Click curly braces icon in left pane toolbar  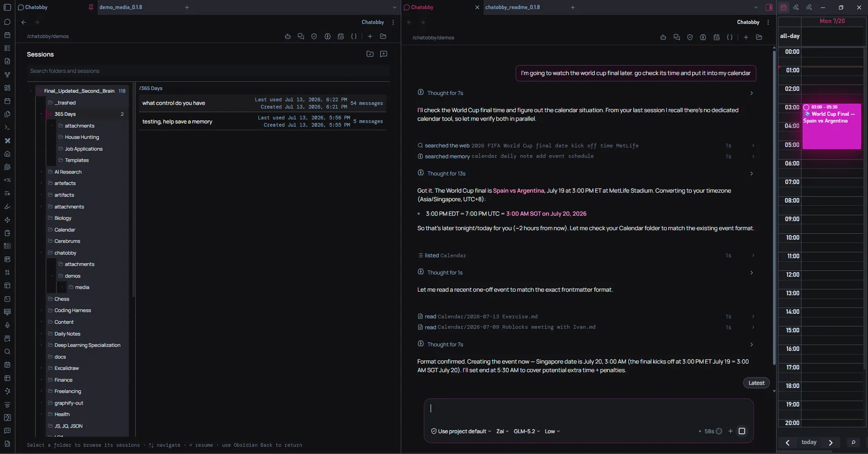[x=354, y=36]
